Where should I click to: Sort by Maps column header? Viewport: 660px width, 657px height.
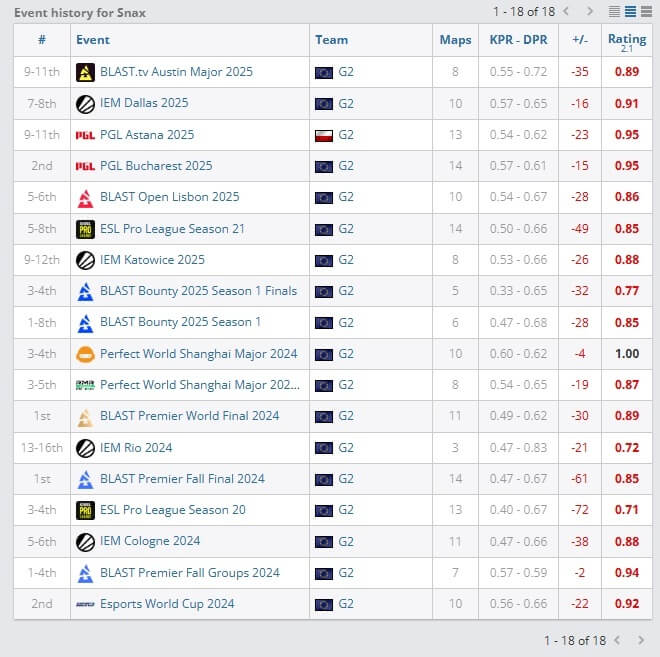click(455, 40)
